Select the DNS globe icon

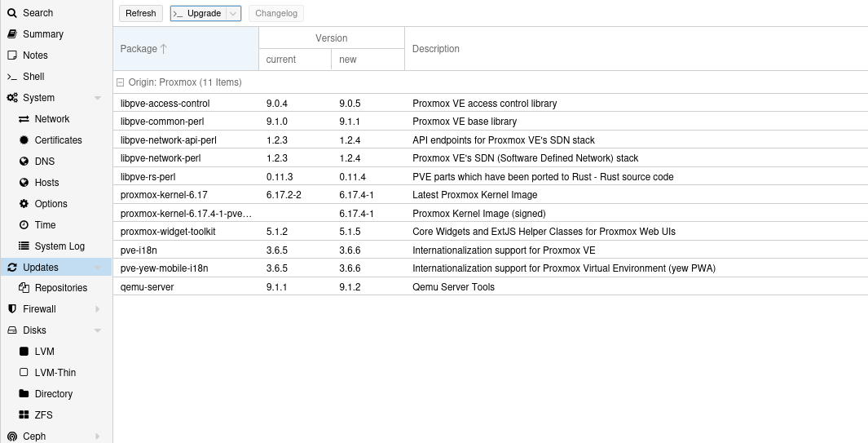[x=24, y=162]
